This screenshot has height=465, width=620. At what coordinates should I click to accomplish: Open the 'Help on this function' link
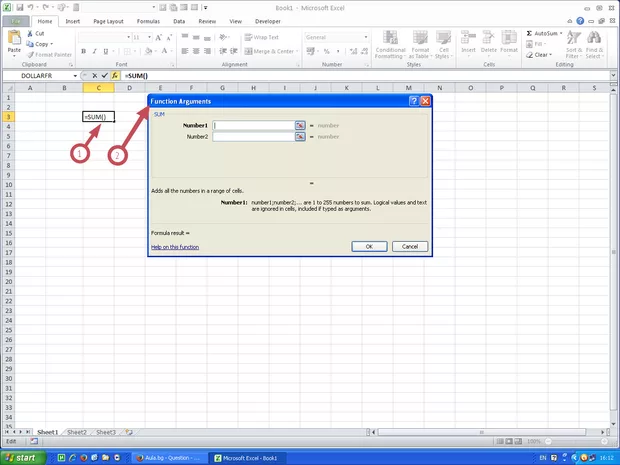coord(174,246)
